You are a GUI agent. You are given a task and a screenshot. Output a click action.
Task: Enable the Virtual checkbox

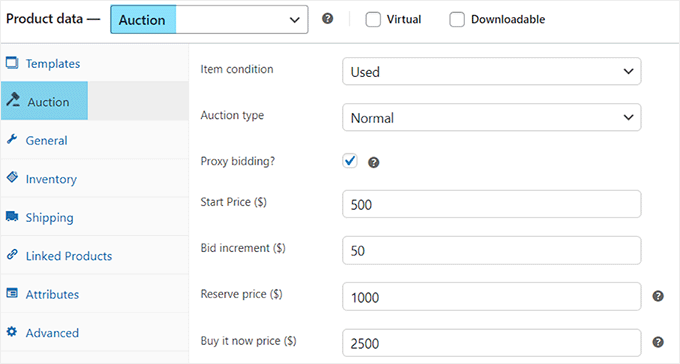373,20
